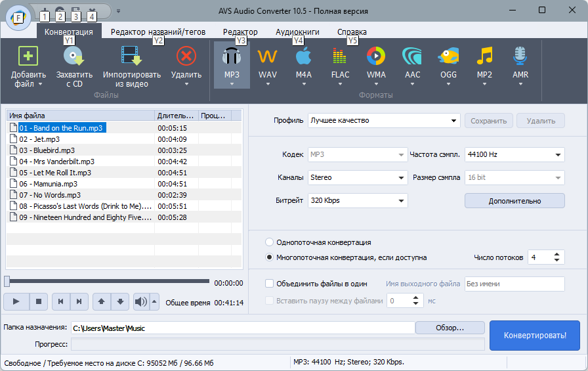Select Многопоточная конвертация radio button

tap(269, 257)
